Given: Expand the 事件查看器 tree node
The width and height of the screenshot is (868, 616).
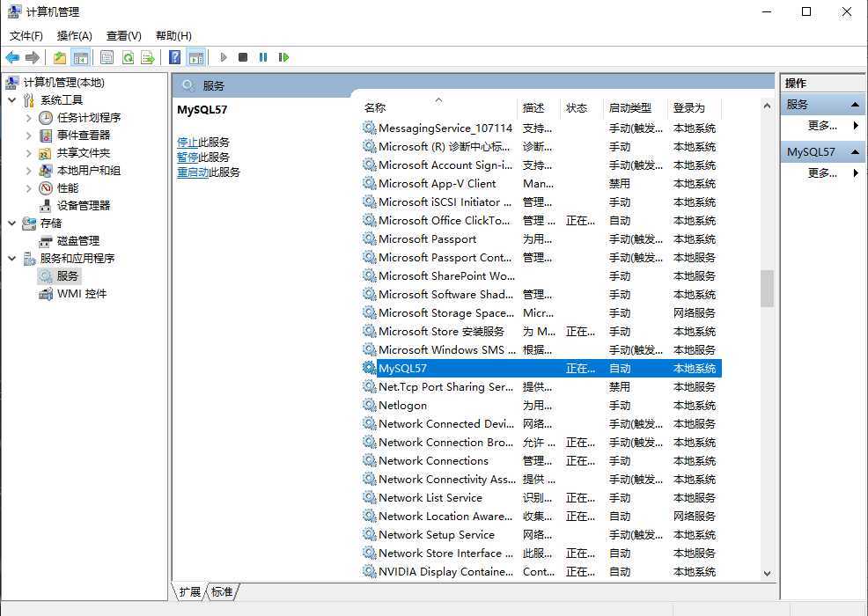Looking at the screenshot, I should click(29, 136).
